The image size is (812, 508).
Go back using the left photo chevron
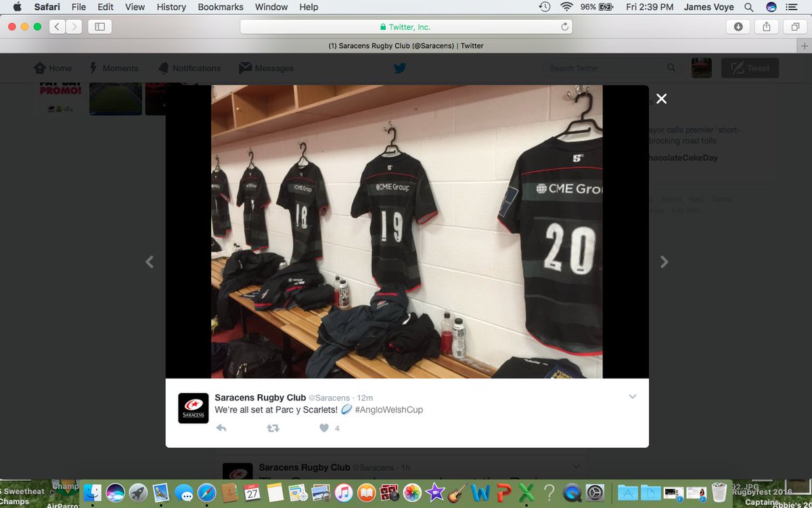(149, 261)
